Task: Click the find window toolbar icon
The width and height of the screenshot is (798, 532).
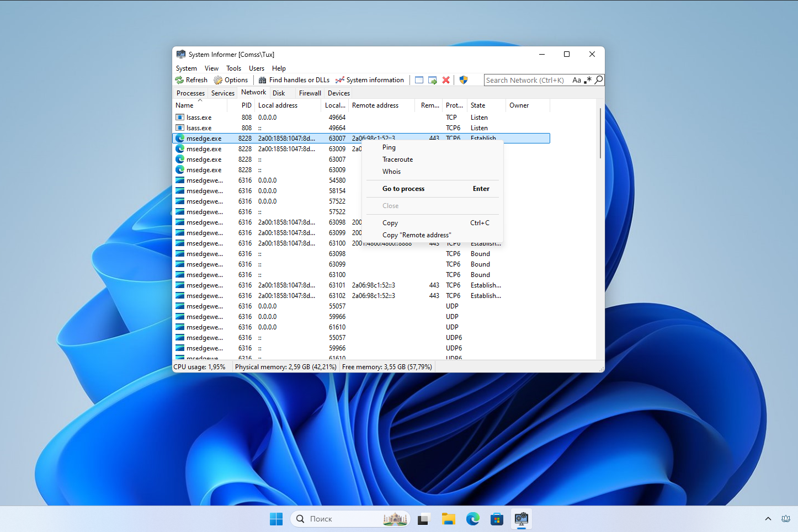Action: tap(419, 80)
